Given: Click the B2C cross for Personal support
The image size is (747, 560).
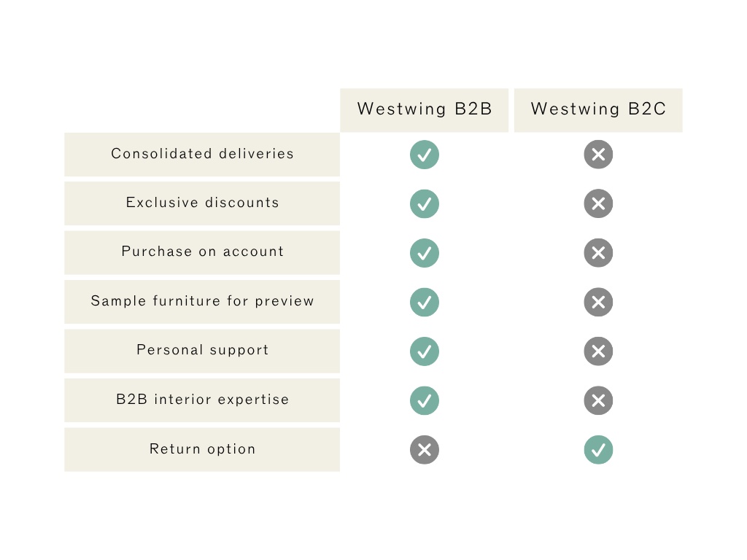Looking at the screenshot, I should click(x=598, y=351).
